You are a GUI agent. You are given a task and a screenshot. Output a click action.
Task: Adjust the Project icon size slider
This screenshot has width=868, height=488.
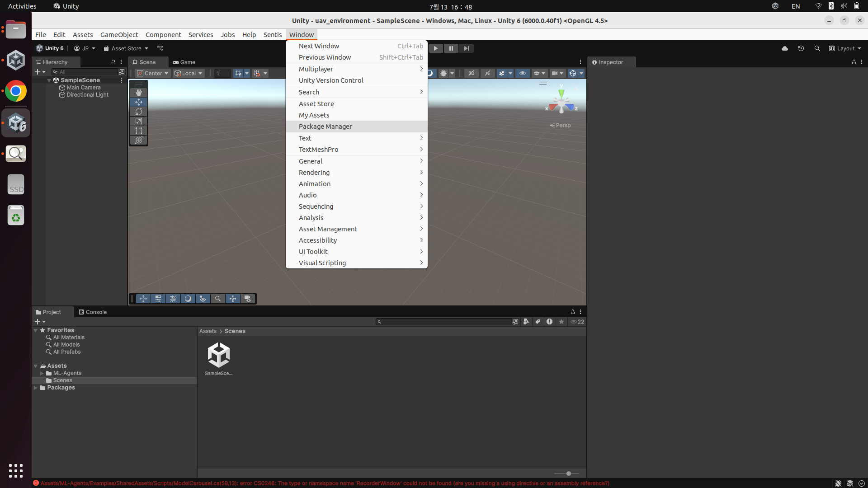[x=568, y=474]
